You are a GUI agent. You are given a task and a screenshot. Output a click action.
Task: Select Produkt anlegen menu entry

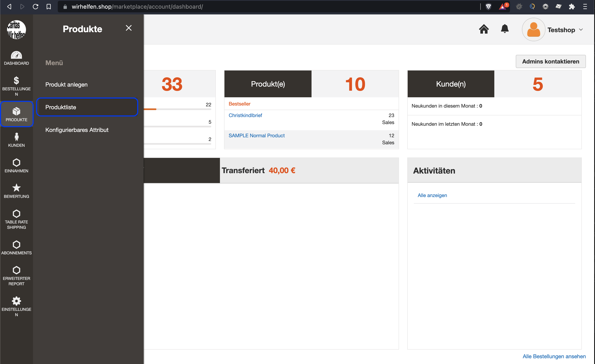click(x=66, y=85)
